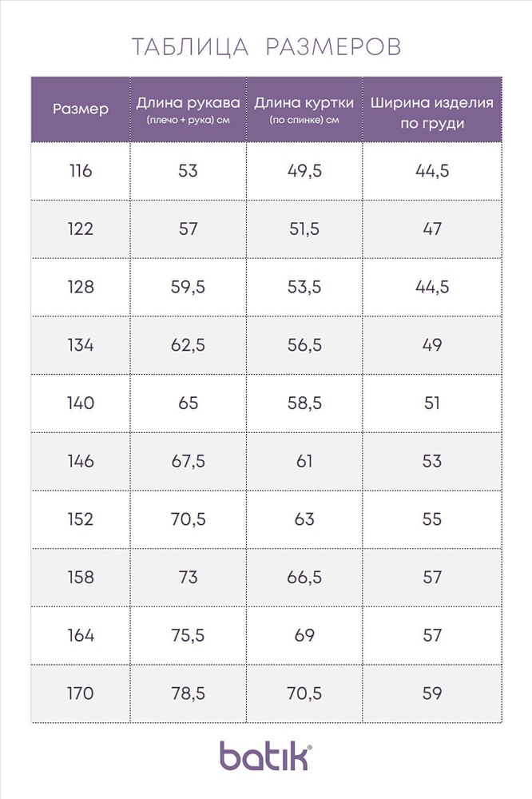Select the Длина рукава column header
The image size is (532, 799).
pyautogui.click(x=188, y=109)
